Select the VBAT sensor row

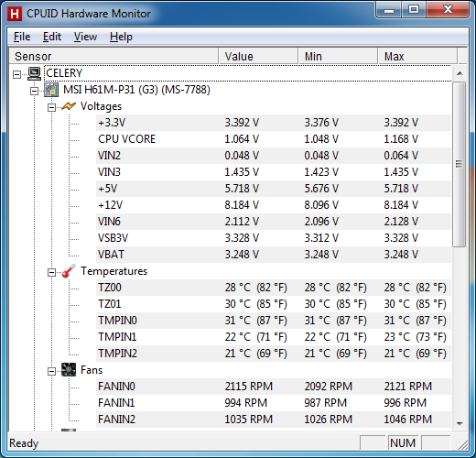click(274, 255)
